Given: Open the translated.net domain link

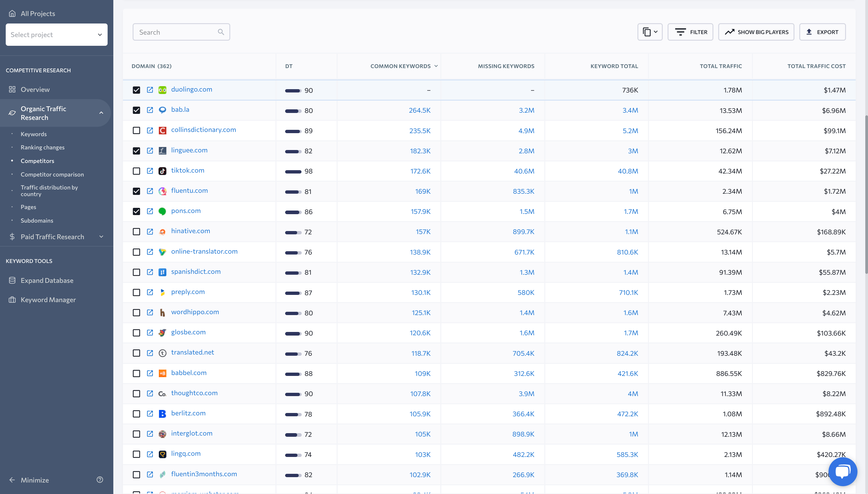Looking at the screenshot, I should (193, 352).
